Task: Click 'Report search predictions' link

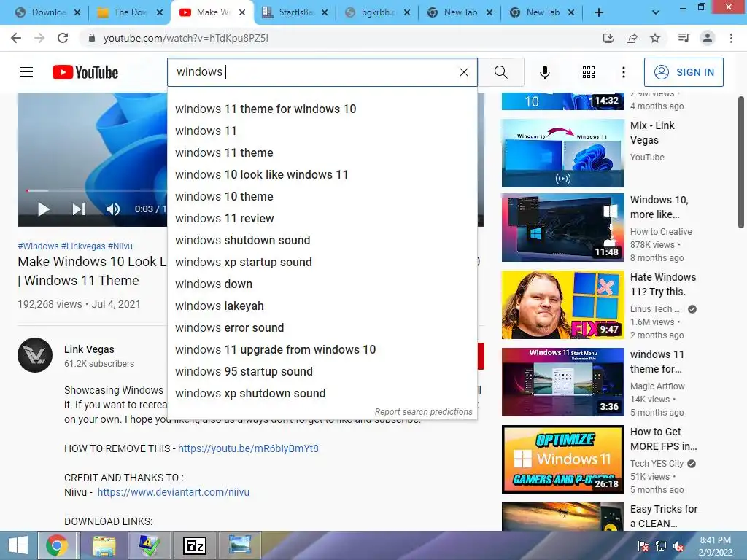Action: point(424,412)
